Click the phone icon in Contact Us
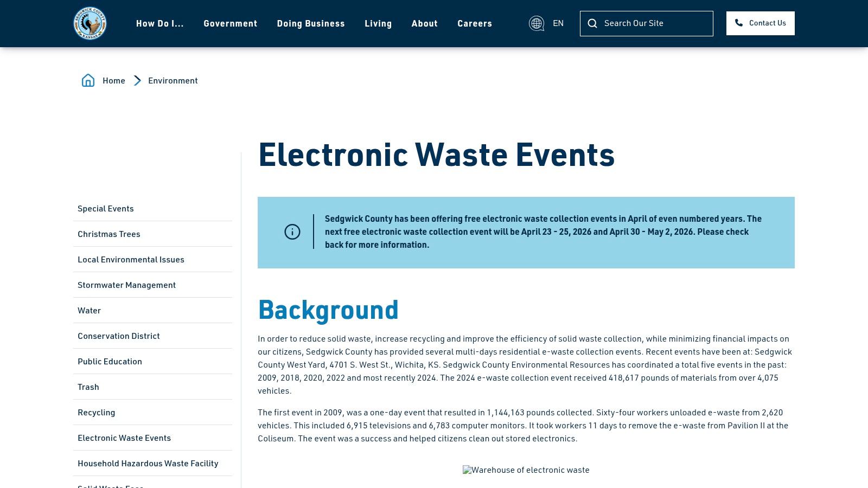 [739, 23]
